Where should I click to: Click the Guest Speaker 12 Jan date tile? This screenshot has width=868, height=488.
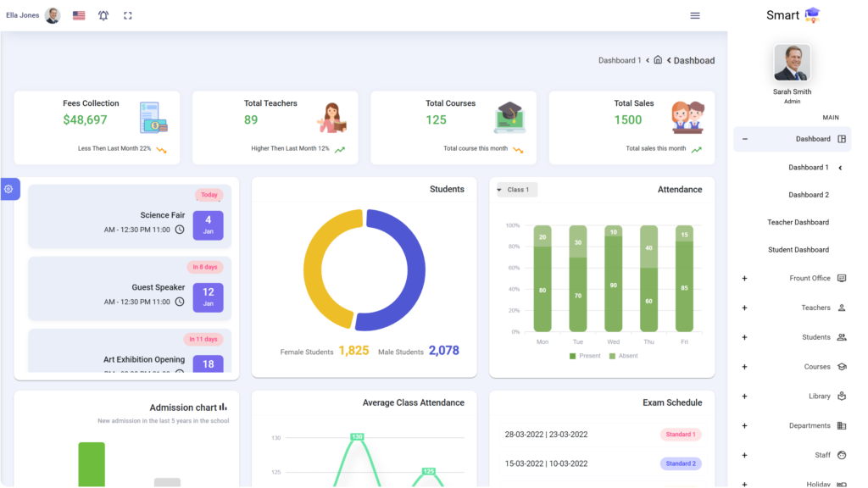(x=209, y=297)
